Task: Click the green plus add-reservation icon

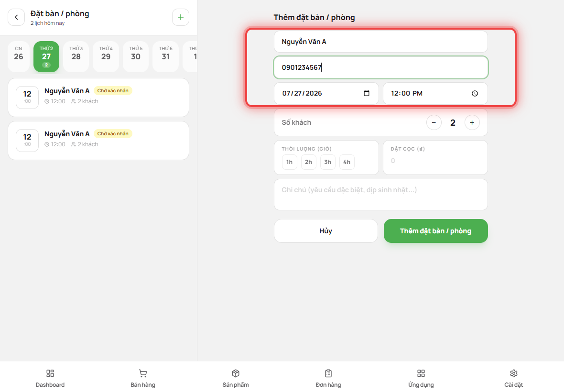Action: [x=181, y=17]
